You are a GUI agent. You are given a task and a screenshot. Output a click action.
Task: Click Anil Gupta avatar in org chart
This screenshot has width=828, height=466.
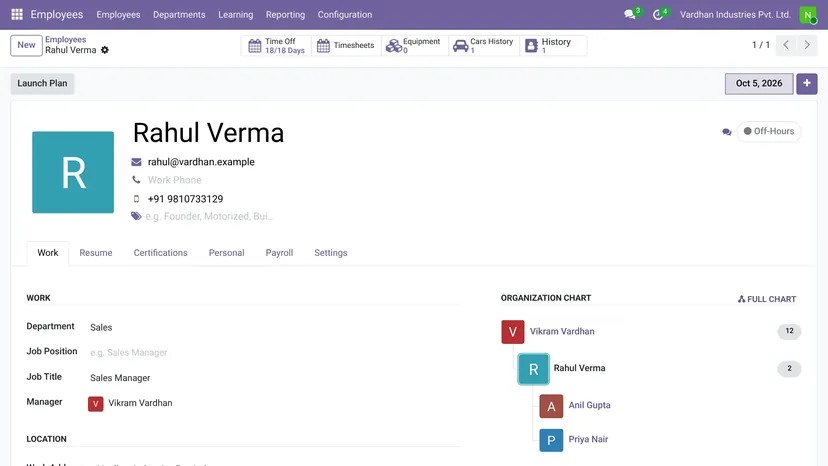[551, 406]
